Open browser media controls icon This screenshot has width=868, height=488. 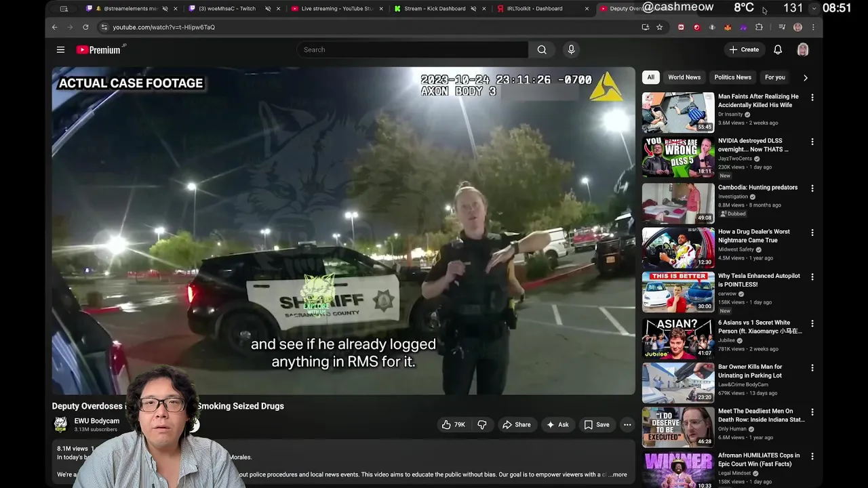tap(782, 27)
